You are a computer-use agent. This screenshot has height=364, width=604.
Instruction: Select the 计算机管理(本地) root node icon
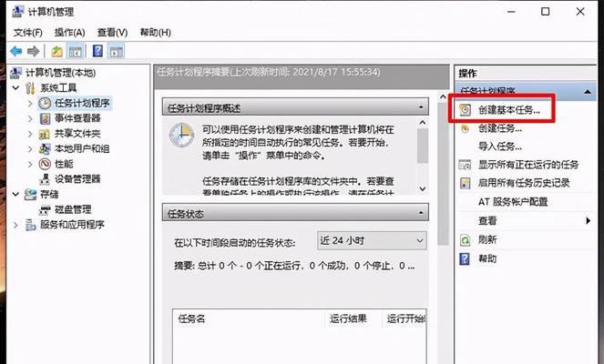pos(15,73)
